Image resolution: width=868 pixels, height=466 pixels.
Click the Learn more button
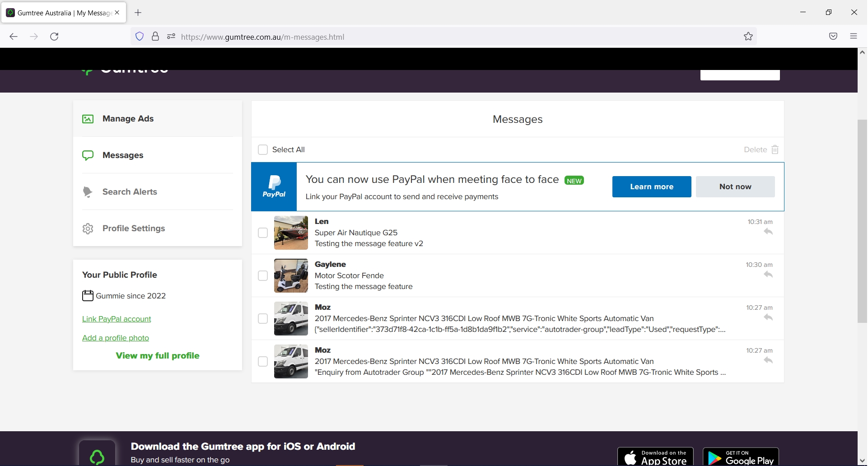[x=652, y=186]
